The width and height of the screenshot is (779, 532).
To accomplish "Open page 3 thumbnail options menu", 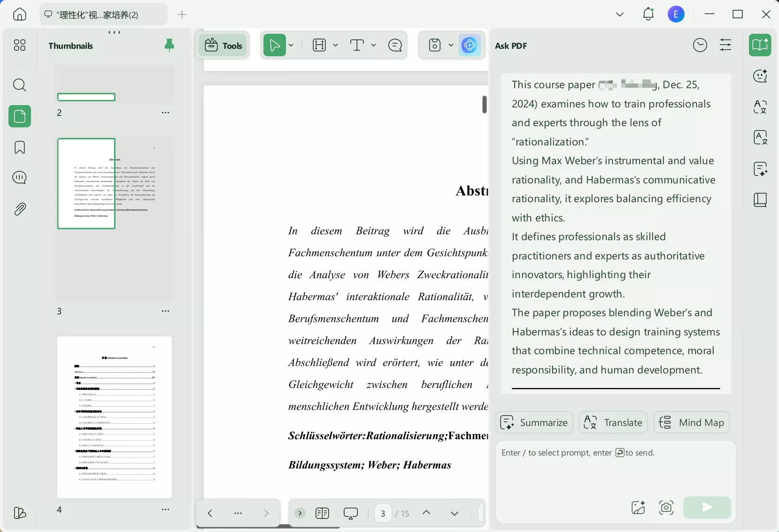I will [166, 311].
